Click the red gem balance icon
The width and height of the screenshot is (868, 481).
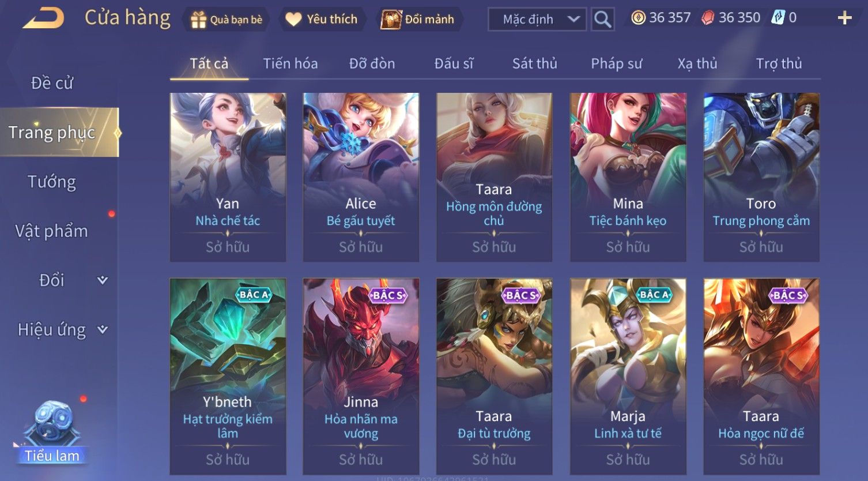(707, 18)
